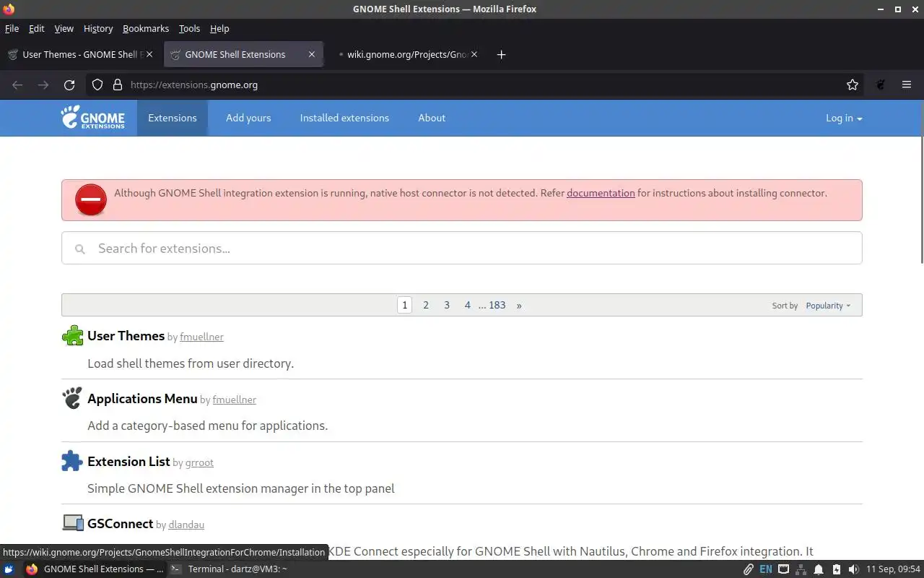Click the wired network connections tray icon

click(x=801, y=569)
